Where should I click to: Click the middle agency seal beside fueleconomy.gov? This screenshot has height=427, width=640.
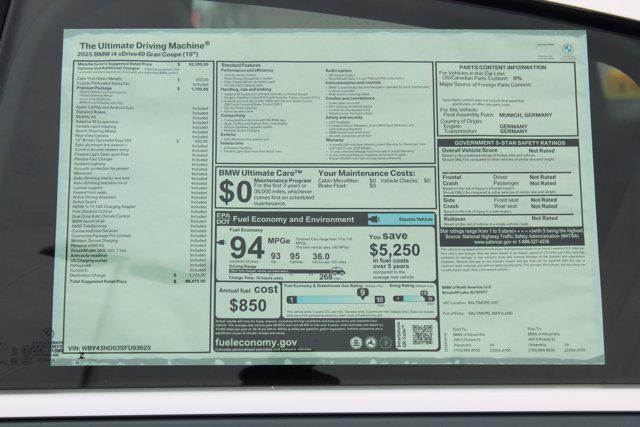point(371,343)
